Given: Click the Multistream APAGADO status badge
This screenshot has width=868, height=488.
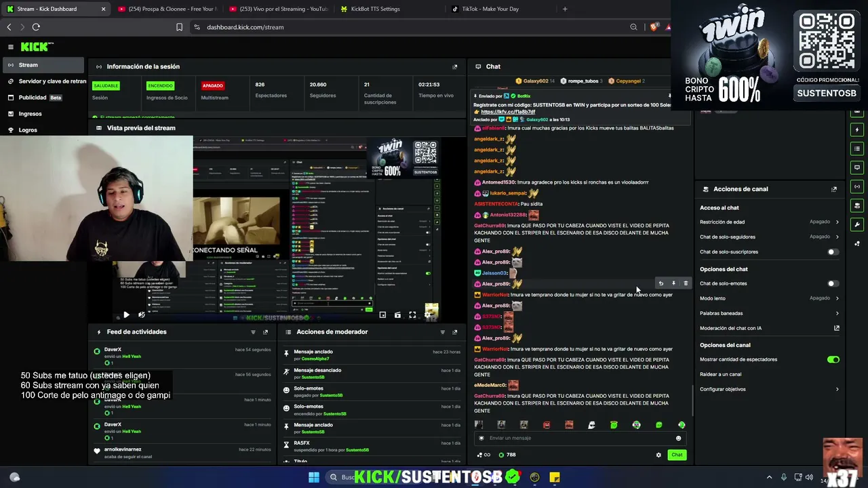Looking at the screenshot, I should (x=212, y=85).
